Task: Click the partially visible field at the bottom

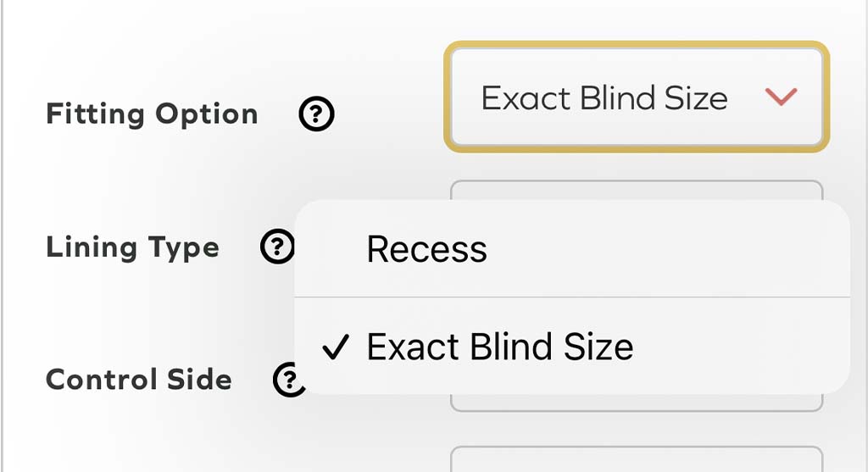Action: tap(636, 460)
